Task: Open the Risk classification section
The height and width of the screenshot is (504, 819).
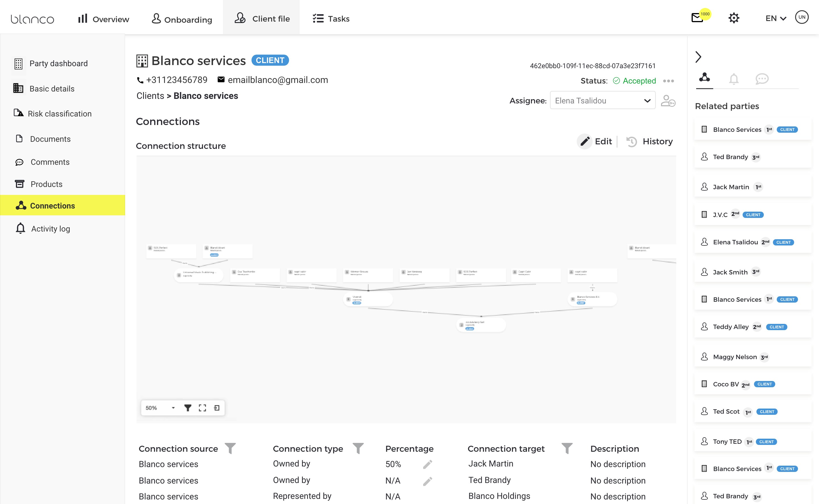Action: 60,114
